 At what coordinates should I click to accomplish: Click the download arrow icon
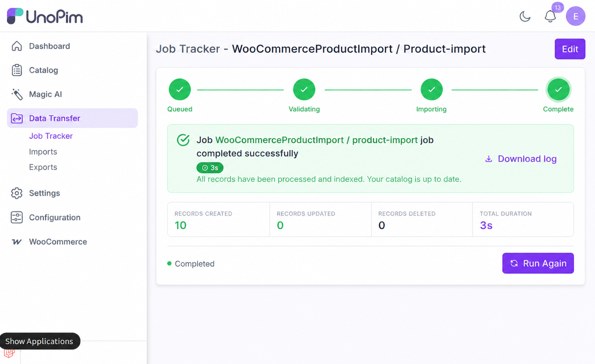tap(489, 159)
